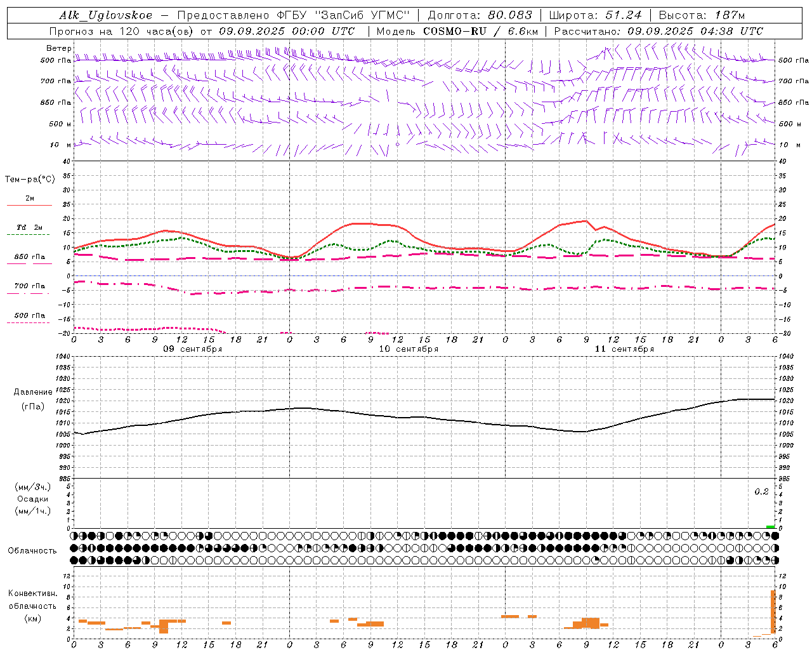This screenshot has width=812, height=650.
Task: Click the station name Alk_Uglovskoe
Action: pyautogui.click(x=106, y=15)
